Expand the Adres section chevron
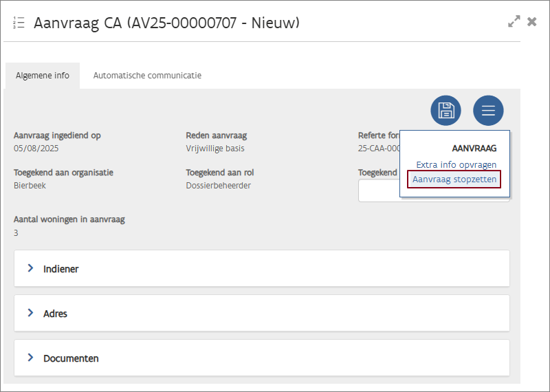This screenshot has width=550, height=392. click(30, 313)
